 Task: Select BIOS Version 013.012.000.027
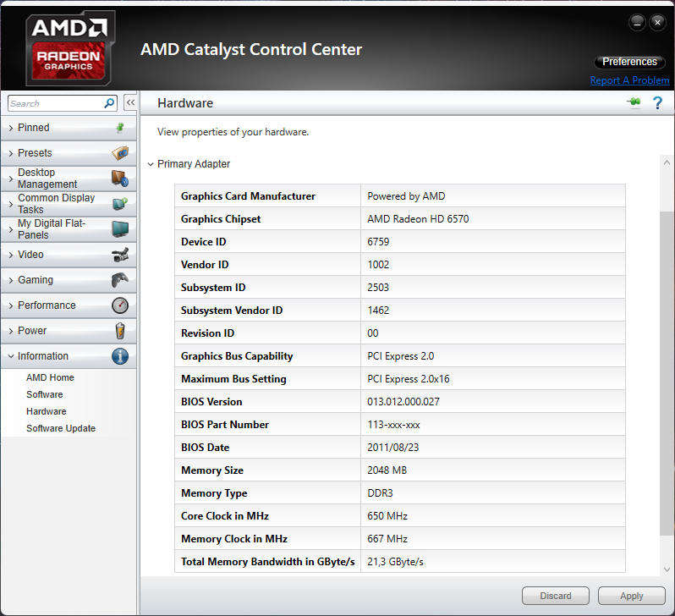pyautogui.click(x=403, y=401)
